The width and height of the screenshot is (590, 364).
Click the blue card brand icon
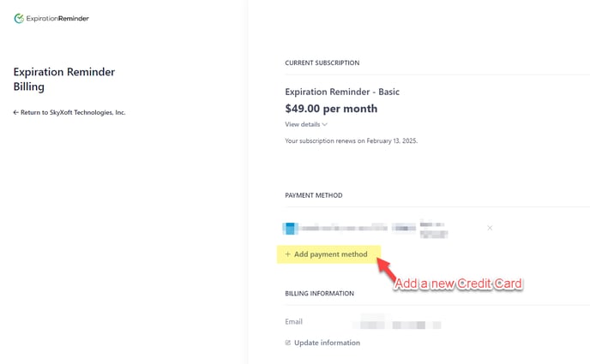pyautogui.click(x=290, y=228)
